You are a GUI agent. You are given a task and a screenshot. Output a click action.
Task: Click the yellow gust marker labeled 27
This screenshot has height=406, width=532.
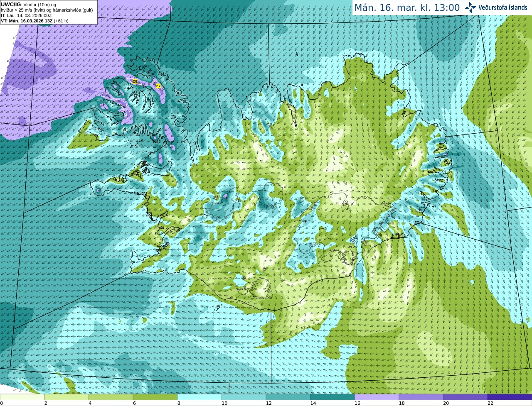pos(158,86)
